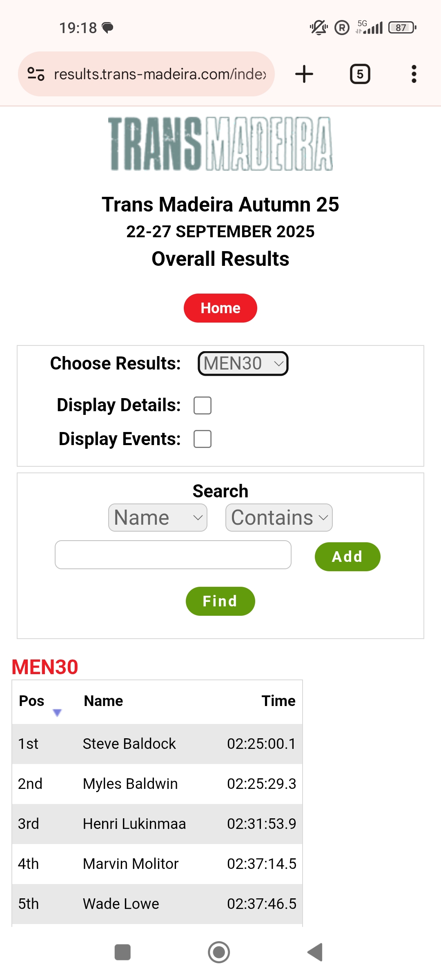
Task: Sort results by the Pos column
Action: (32, 701)
